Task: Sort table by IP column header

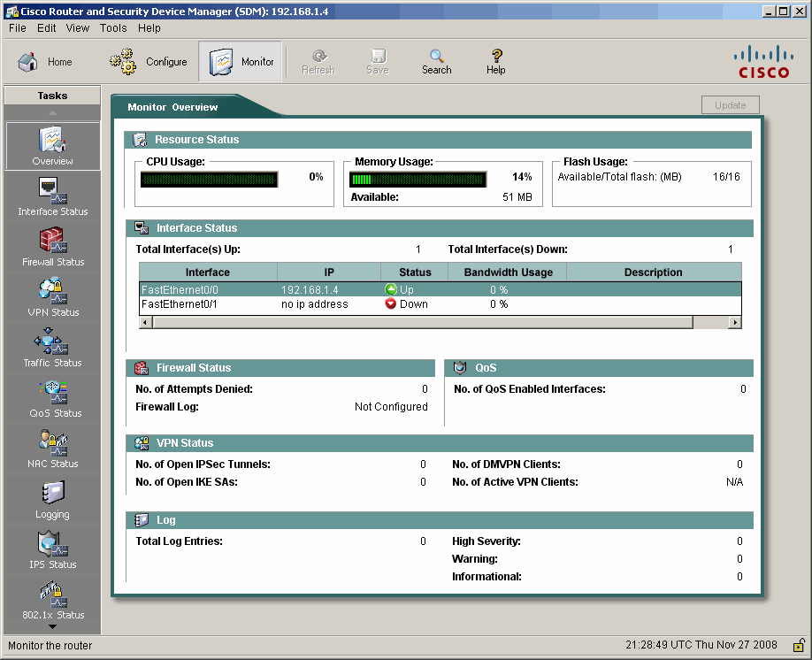Action: (329, 272)
